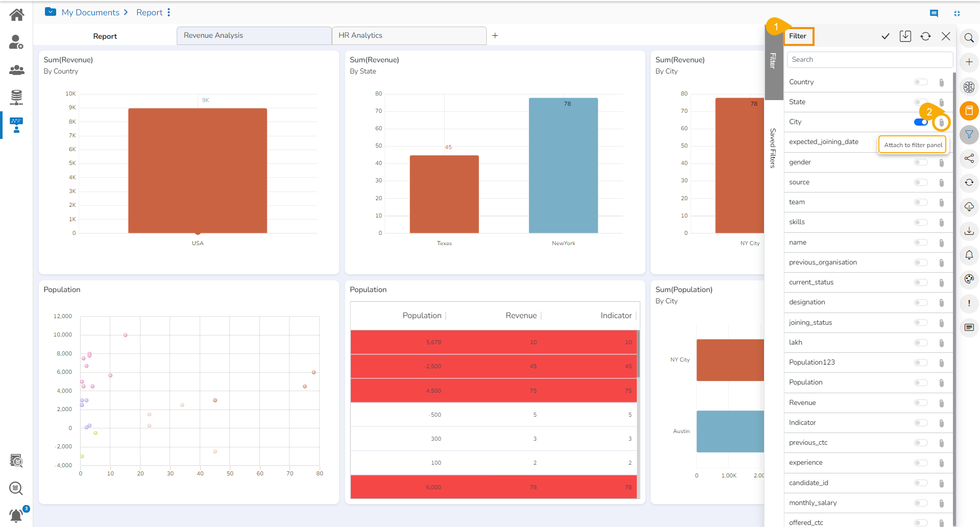Click the filter Search input field
The width and height of the screenshot is (980, 527).
pos(870,60)
